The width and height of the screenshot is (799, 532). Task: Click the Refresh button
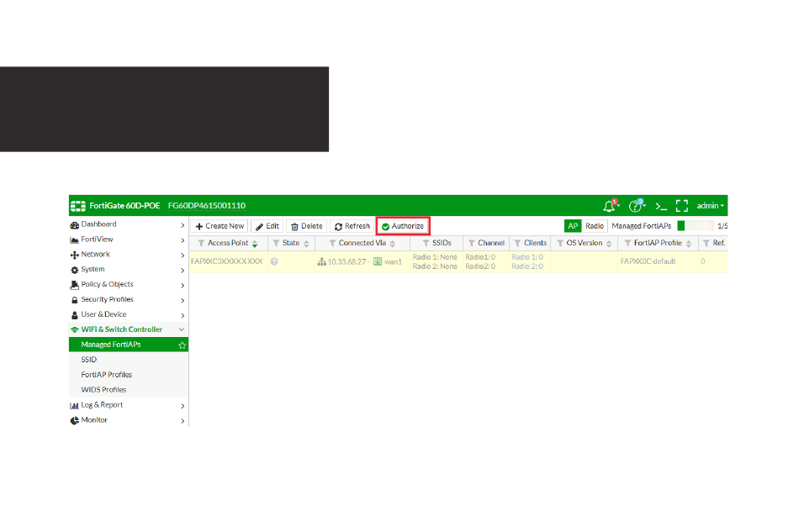click(x=352, y=226)
